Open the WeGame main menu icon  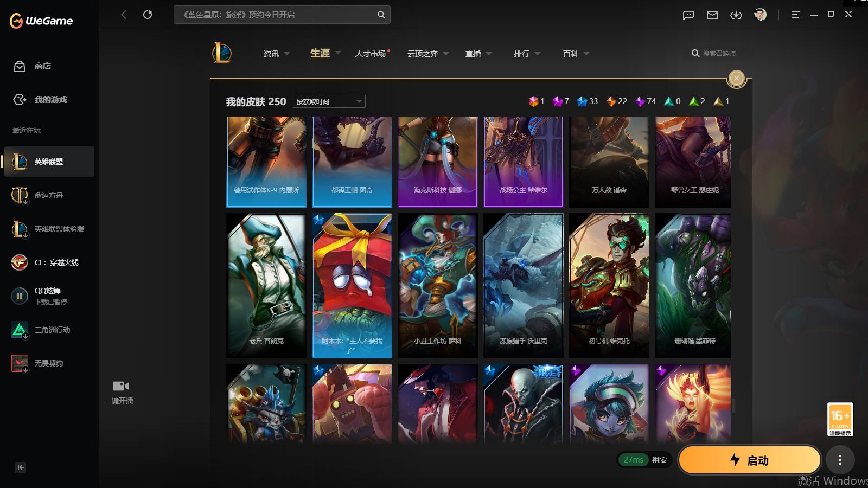[x=795, y=15]
